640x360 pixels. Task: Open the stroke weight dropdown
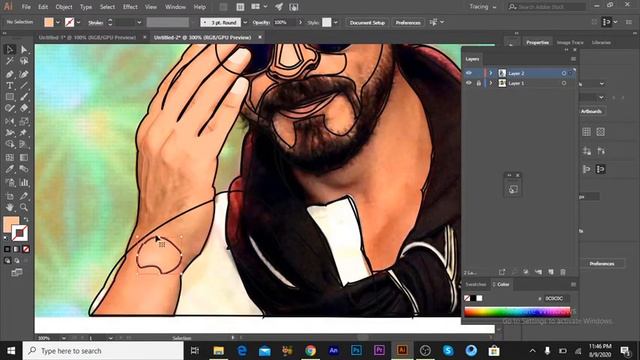(139, 22)
